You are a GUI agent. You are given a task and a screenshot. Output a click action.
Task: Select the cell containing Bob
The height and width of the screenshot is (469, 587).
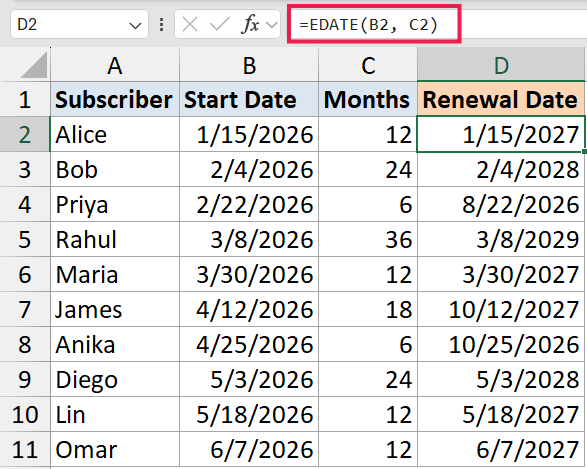(x=115, y=169)
